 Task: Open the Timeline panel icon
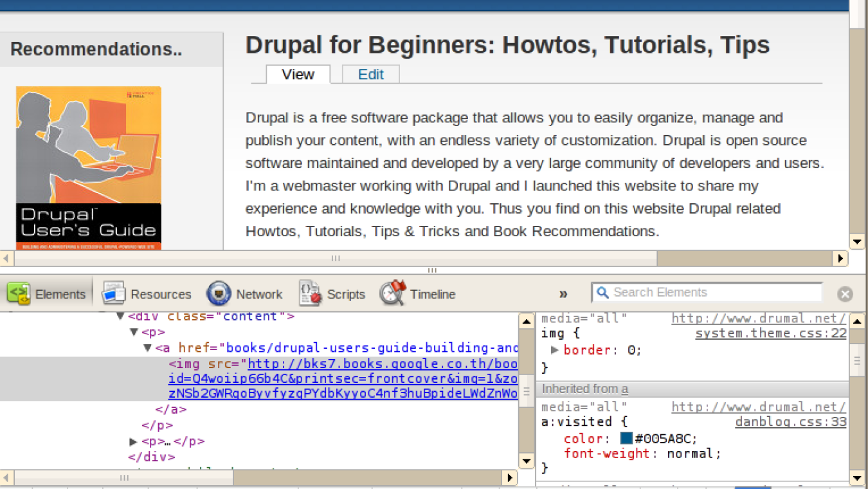393,293
